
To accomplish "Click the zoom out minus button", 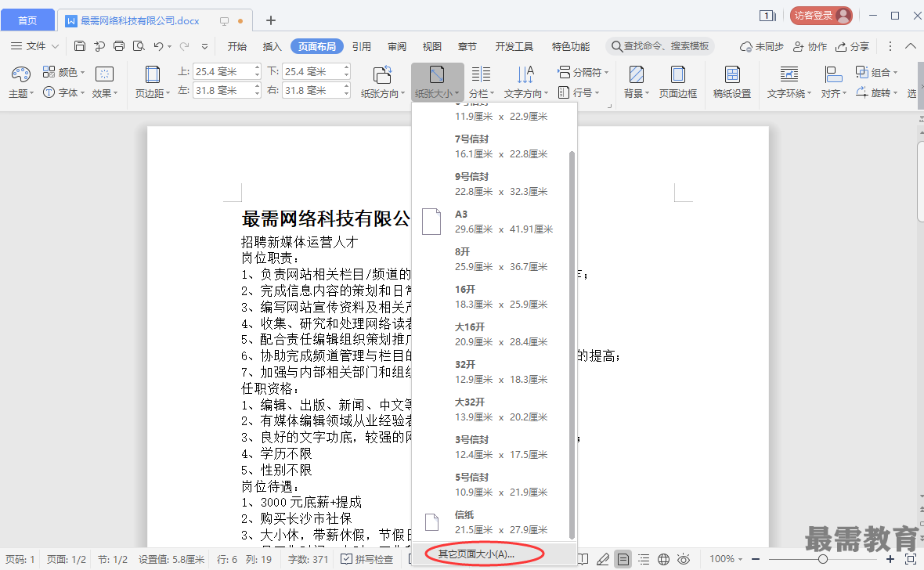I will pos(756,559).
